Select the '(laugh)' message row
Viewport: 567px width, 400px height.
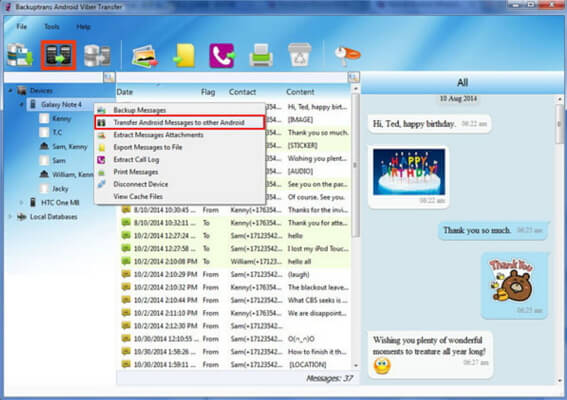(234, 274)
